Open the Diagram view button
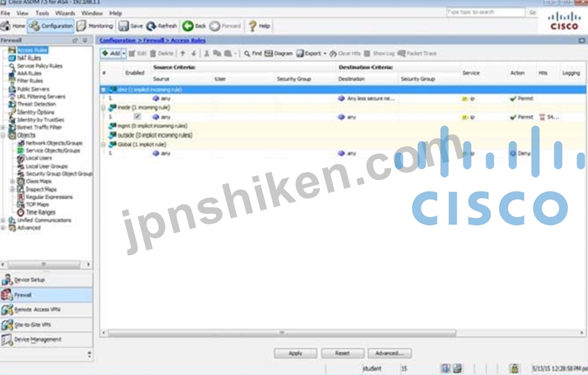Viewport: 588px width, 375px height. (x=278, y=54)
